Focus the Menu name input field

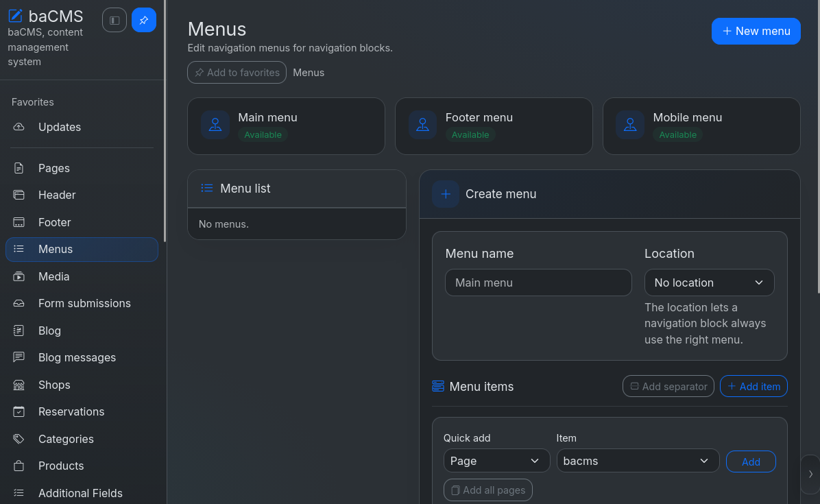tap(538, 283)
